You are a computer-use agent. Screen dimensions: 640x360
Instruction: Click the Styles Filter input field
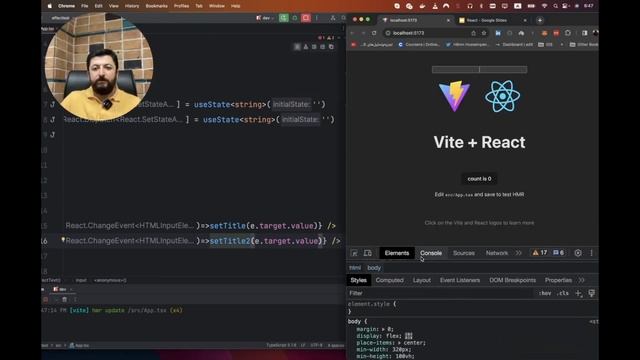click(x=439, y=293)
